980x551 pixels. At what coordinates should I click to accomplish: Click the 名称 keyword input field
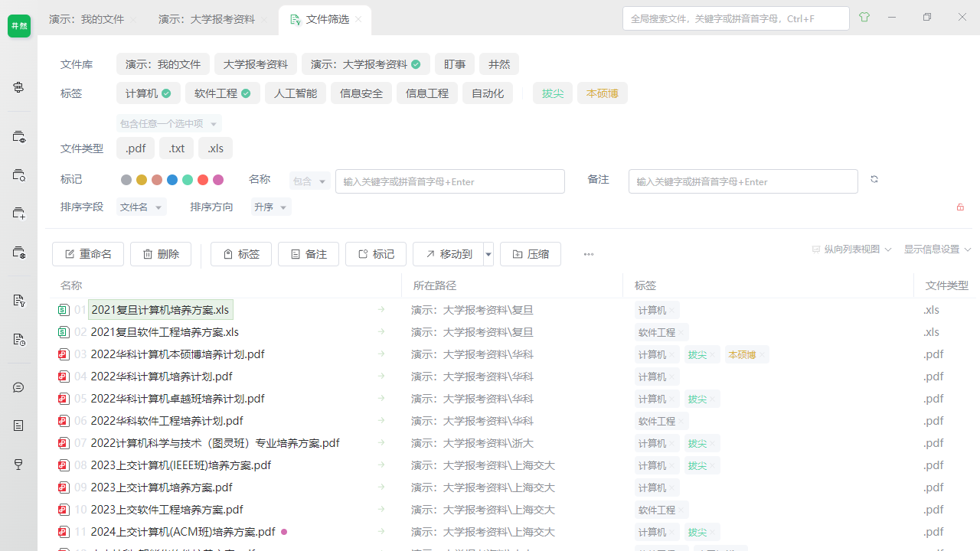450,181
